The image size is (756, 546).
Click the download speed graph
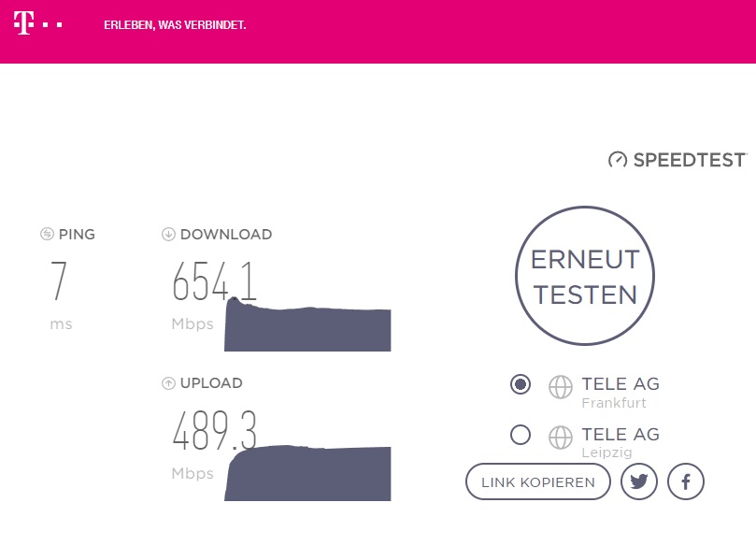tap(307, 324)
